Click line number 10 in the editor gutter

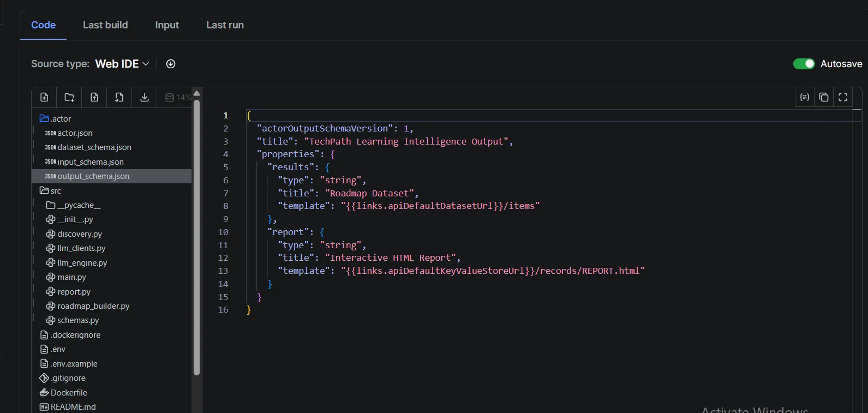point(223,232)
